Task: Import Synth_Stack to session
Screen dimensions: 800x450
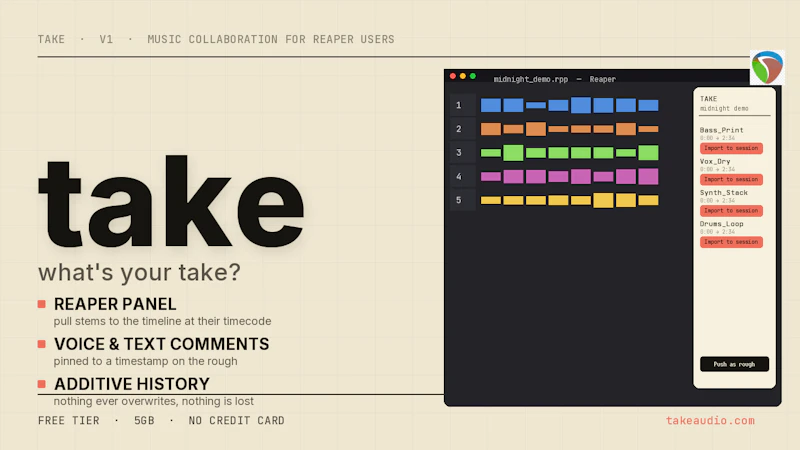Action: coord(731,210)
